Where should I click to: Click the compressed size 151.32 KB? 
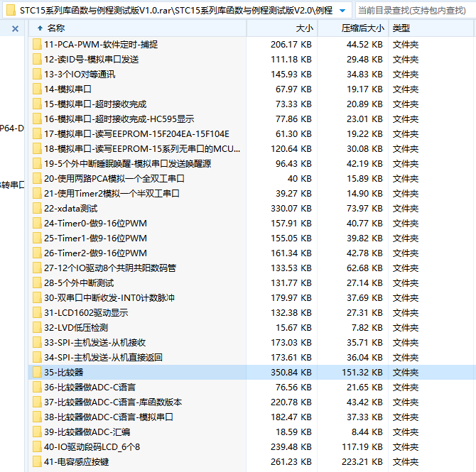362,372
